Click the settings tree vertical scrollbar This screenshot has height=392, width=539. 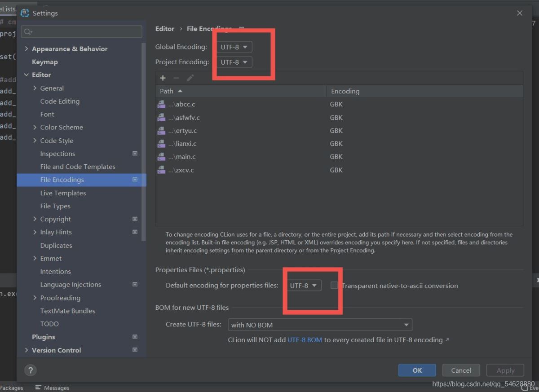pyautogui.click(x=144, y=141)
